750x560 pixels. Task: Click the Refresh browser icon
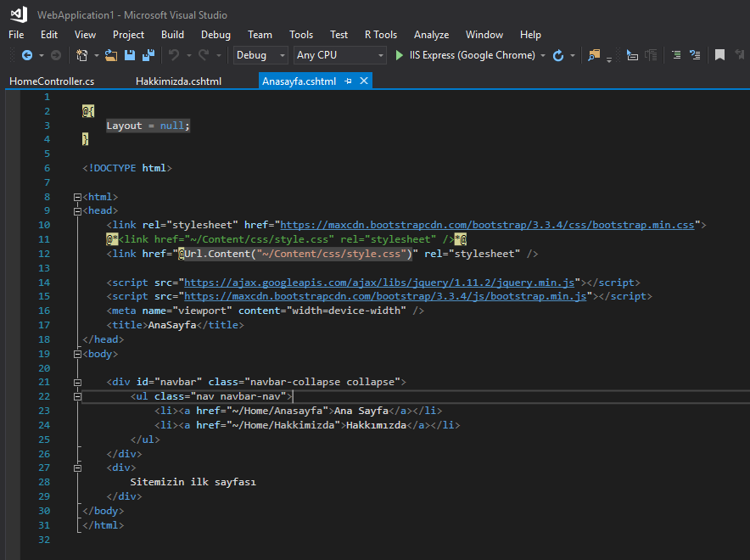(x=558, y=55)
